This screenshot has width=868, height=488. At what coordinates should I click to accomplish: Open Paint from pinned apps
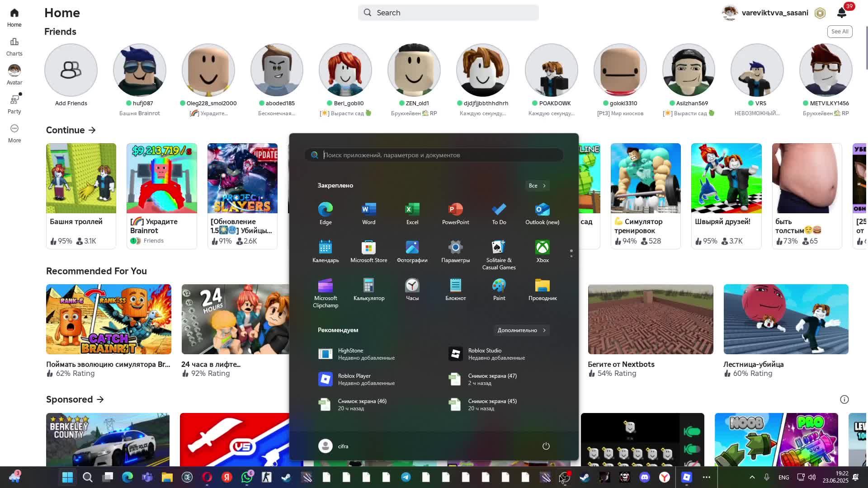tap(499, 289)
